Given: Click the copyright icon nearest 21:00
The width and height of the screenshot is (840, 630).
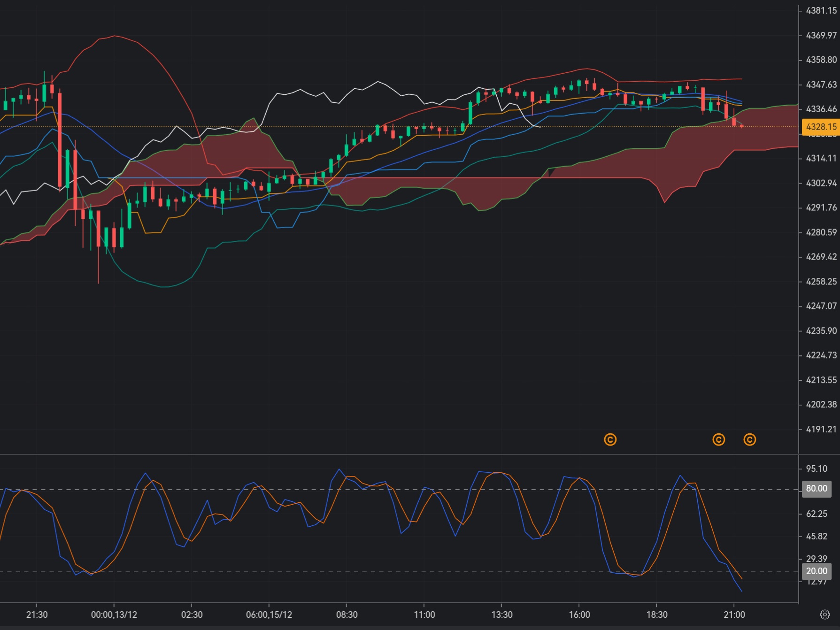Looking at the screenshot, I should [750, 440].
